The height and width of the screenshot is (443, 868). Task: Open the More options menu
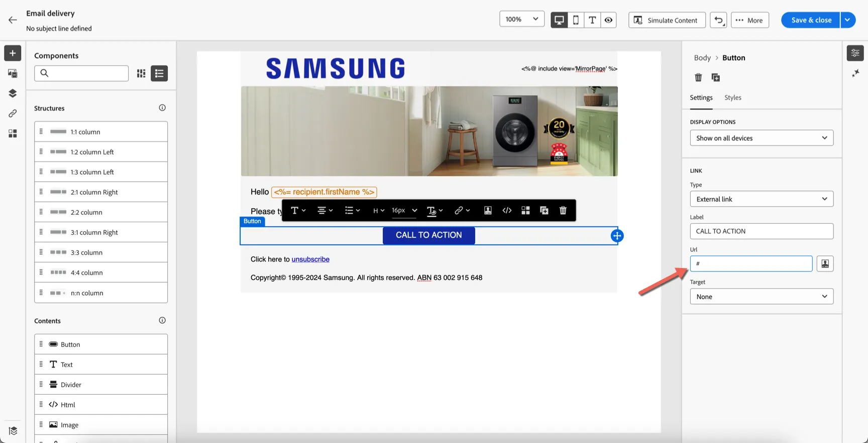click(750, 20)
